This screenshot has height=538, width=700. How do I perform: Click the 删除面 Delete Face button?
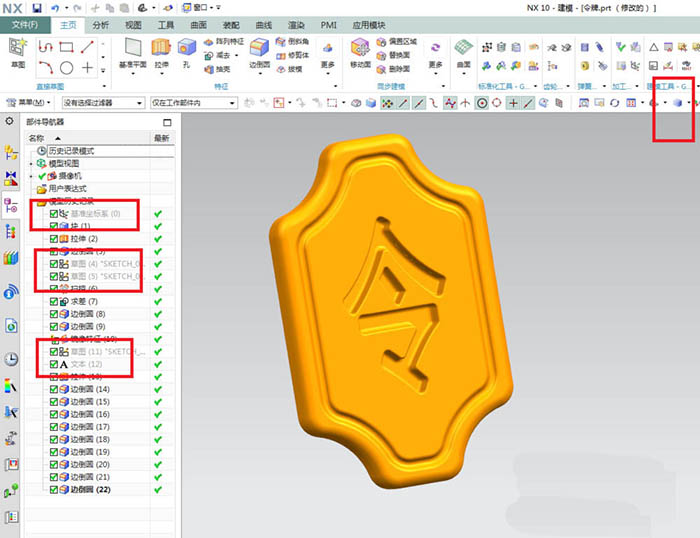393,69
